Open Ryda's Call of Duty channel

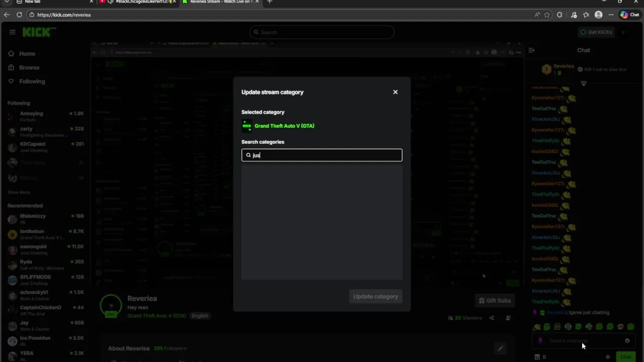45,264
